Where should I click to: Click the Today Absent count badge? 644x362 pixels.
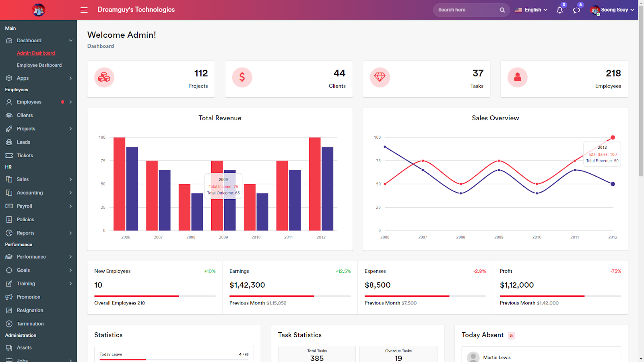(511, 335)
